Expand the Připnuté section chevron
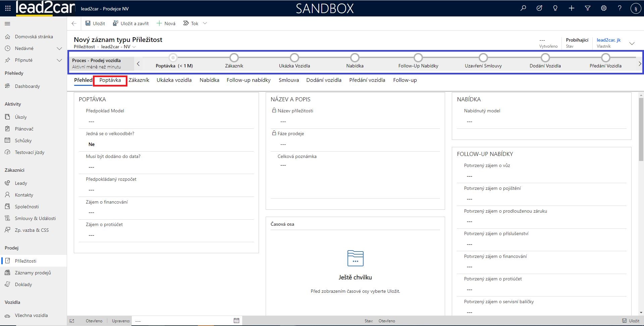This screenshot has height=326, width=644. (59, 60)
